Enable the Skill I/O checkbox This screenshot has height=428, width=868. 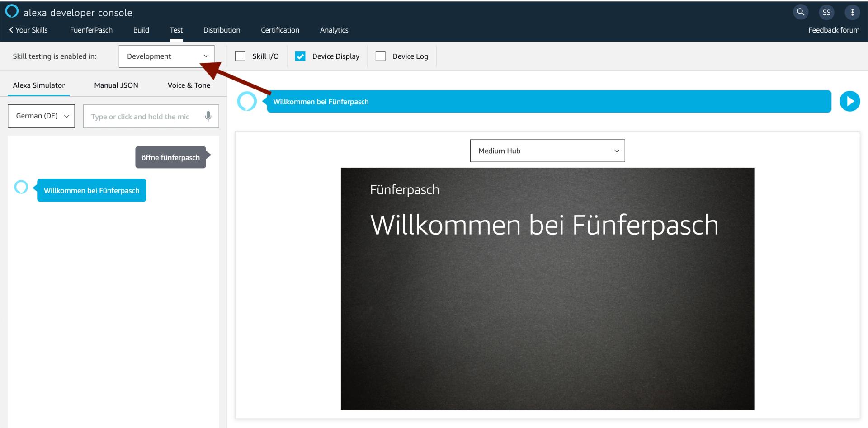[241, 56]
